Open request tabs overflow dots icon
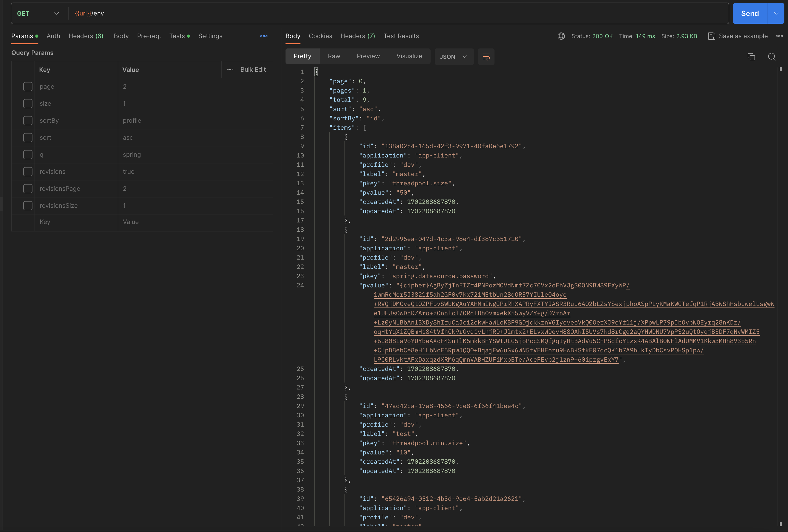788x532 pixels. point(264,36)
